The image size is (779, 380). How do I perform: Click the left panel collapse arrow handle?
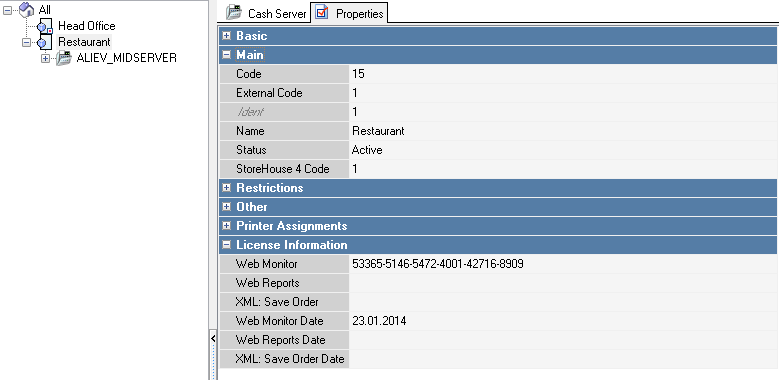click(213, 338)
